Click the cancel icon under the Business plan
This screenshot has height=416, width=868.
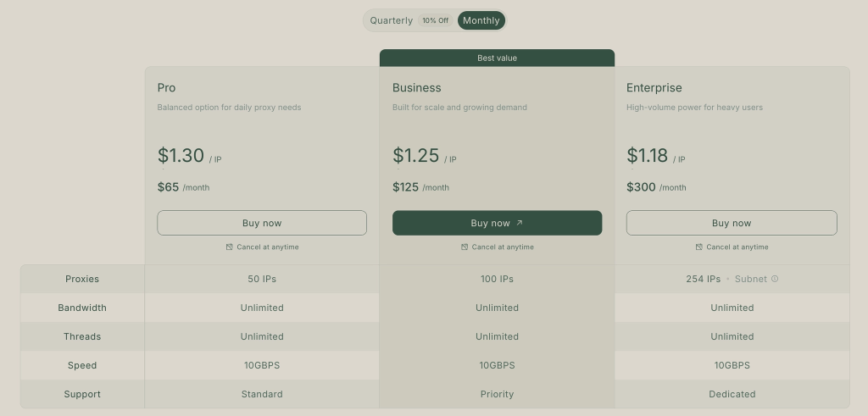[464, 247]
